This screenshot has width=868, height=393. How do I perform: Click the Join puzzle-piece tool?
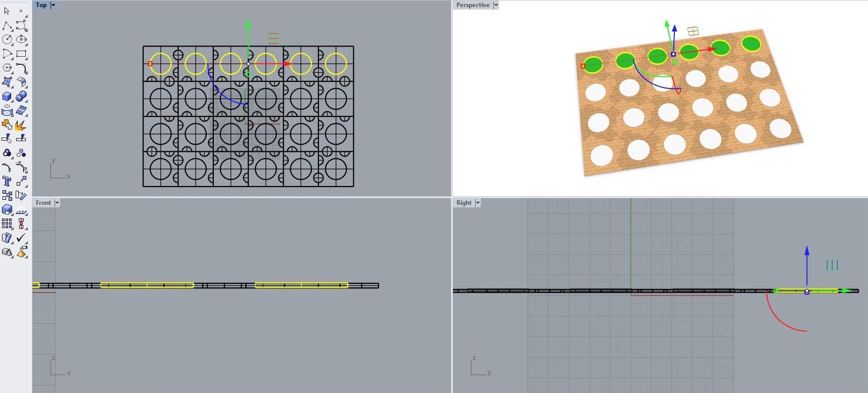click(x=7, y=124)
